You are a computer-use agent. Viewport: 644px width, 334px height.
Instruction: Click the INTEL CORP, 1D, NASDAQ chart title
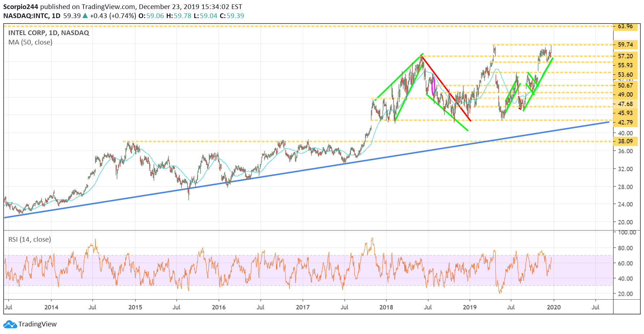pos(48,33)
